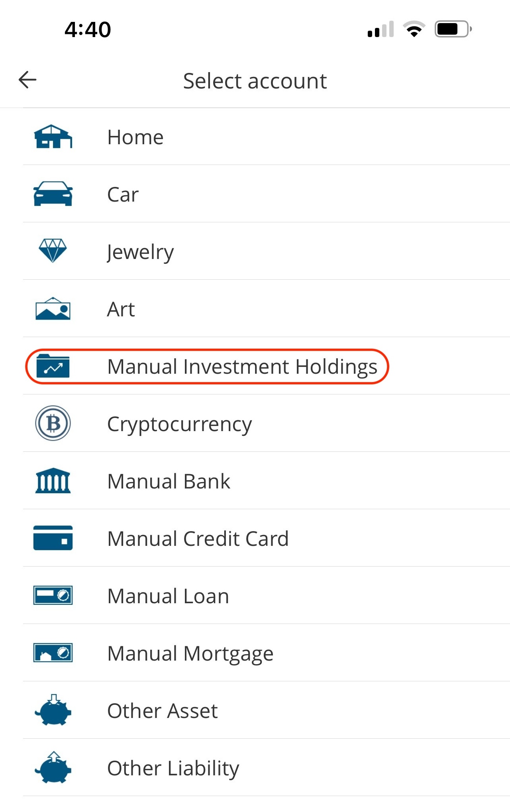The width and height of the screenshot is (510, 812).
Task: Choose the Manual Bank building icon
Action: pos(53,481)
